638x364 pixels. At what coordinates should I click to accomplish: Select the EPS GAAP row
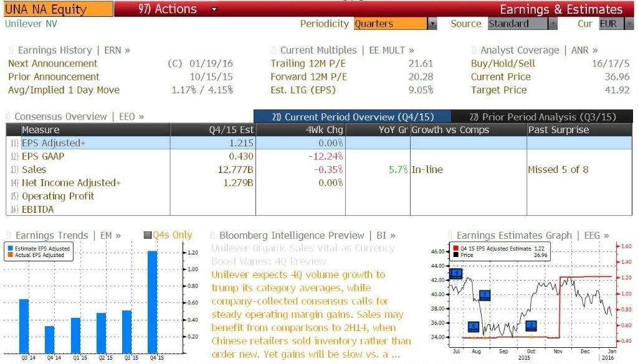pyautogui.click(x=319, y=156)
